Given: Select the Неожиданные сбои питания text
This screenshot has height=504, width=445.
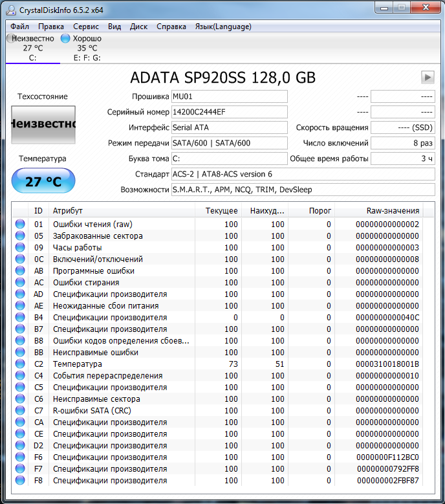Looking at the screenshot, I should (105, 305).
